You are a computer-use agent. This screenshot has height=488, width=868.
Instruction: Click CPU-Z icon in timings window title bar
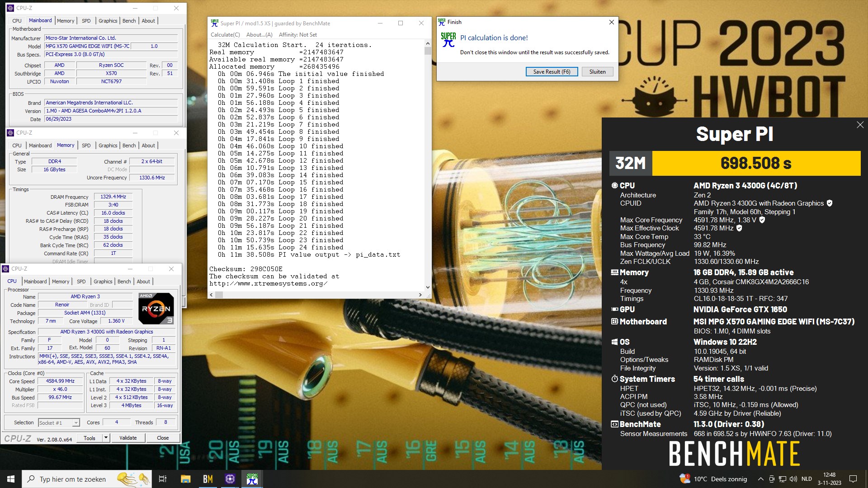pyautogui.click(x=10, y=133)
